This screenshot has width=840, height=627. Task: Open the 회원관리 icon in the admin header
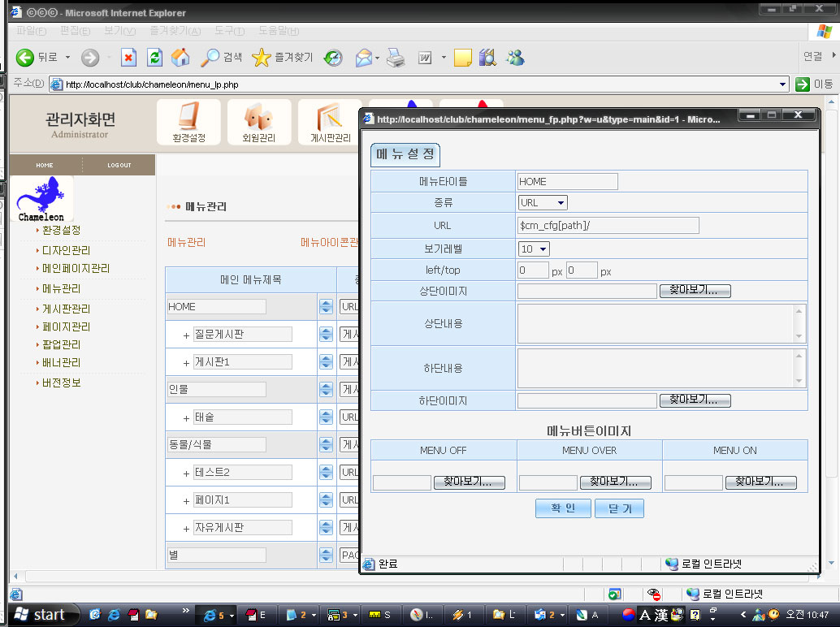click(x=258, y=123)
